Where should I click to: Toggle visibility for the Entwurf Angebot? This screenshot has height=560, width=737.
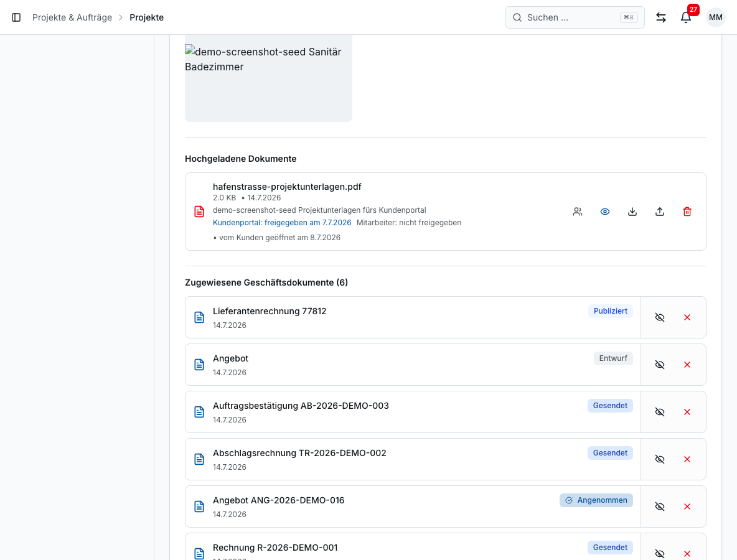tap(659, 365)
